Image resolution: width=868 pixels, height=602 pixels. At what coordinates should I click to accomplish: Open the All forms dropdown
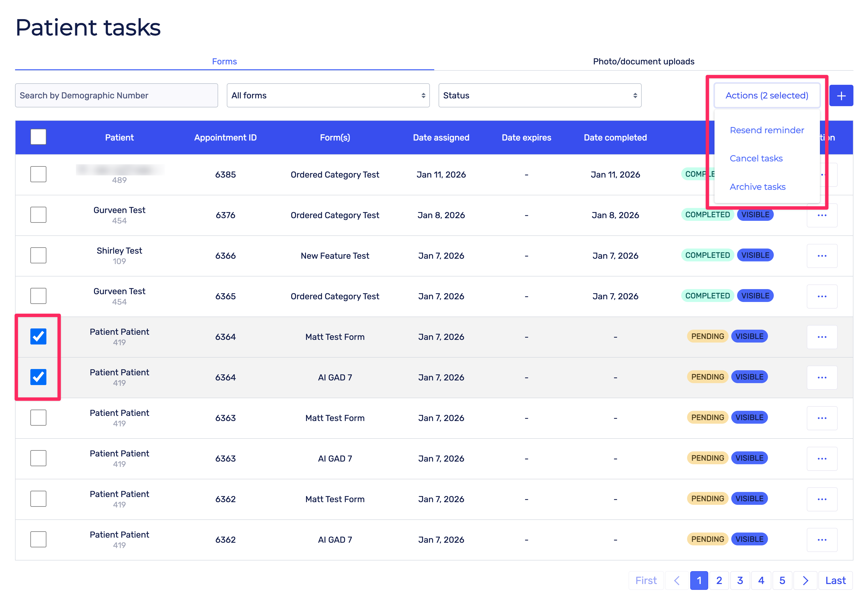pyautogui.click(x=328, y=95)
